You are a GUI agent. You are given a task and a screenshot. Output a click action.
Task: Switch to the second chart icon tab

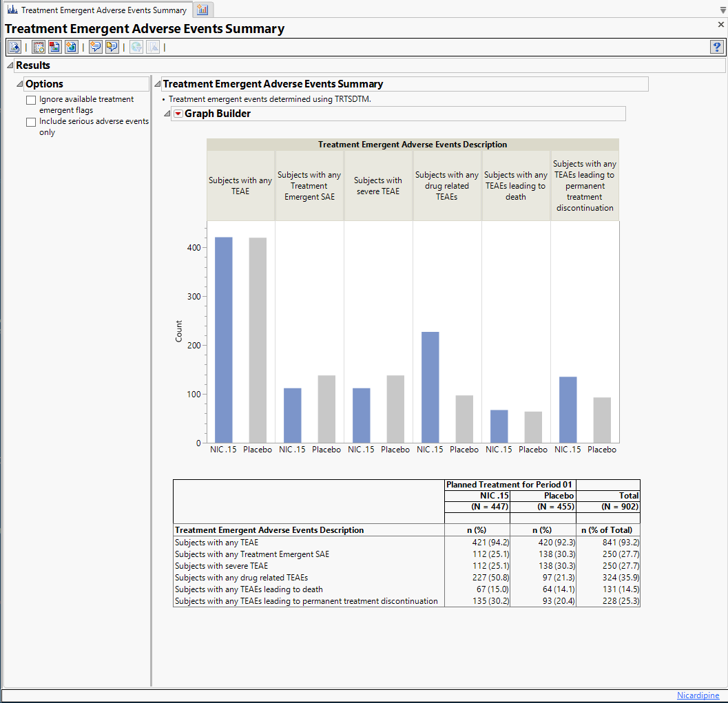(203, 10)
